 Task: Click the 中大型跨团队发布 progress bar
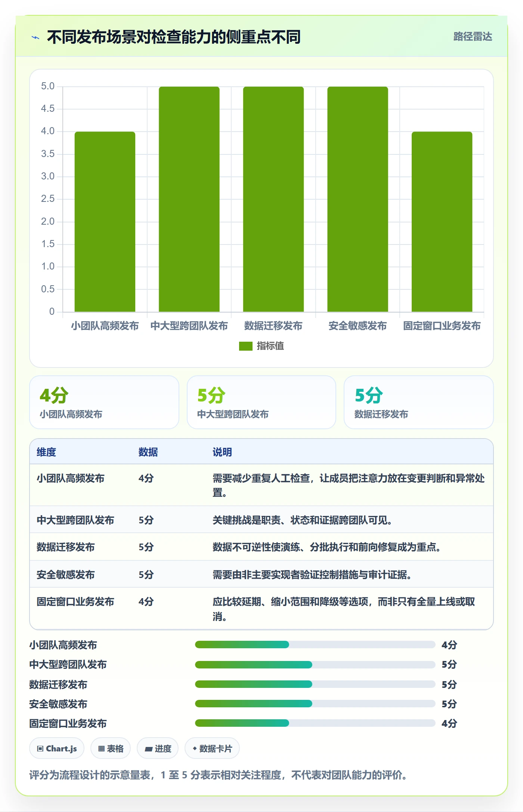(315, 664)
